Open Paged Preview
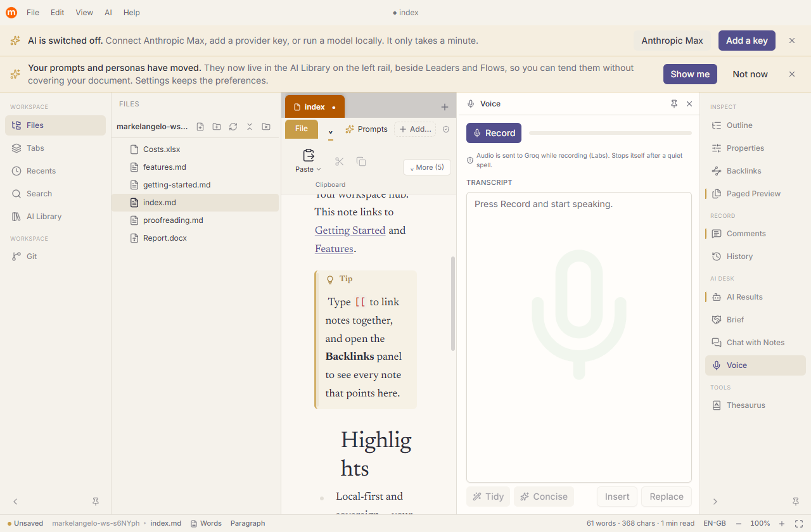Screen dimensions: 811x532 tap(755, 194)
